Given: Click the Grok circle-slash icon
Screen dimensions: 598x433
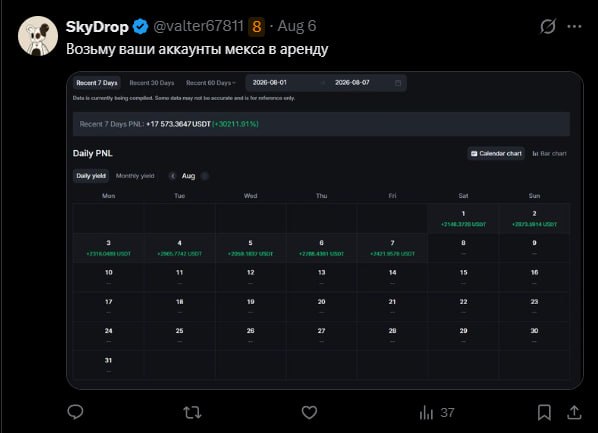Looking at the screenshot, I should [548, 26].
